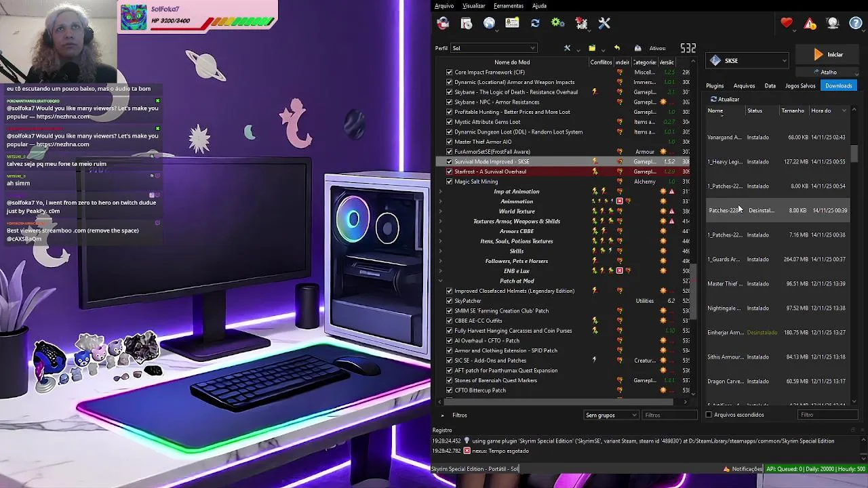Open settings wrench and screwdriver icon

coord(604,23)
